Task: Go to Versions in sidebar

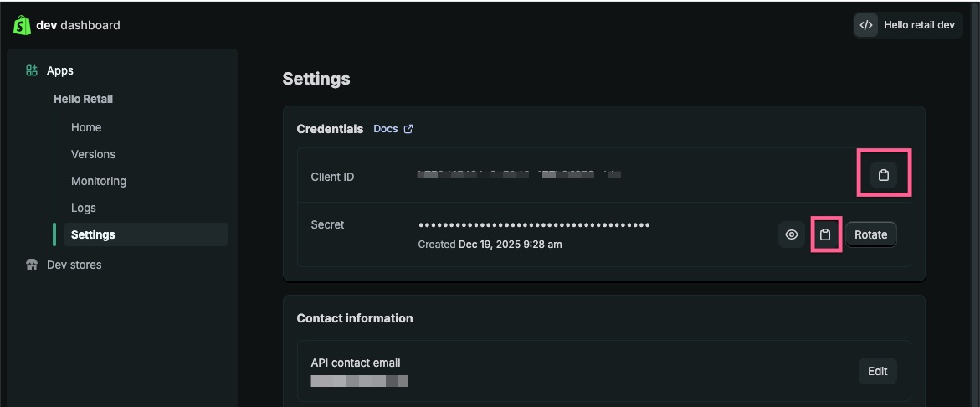Action: point(93,154)
